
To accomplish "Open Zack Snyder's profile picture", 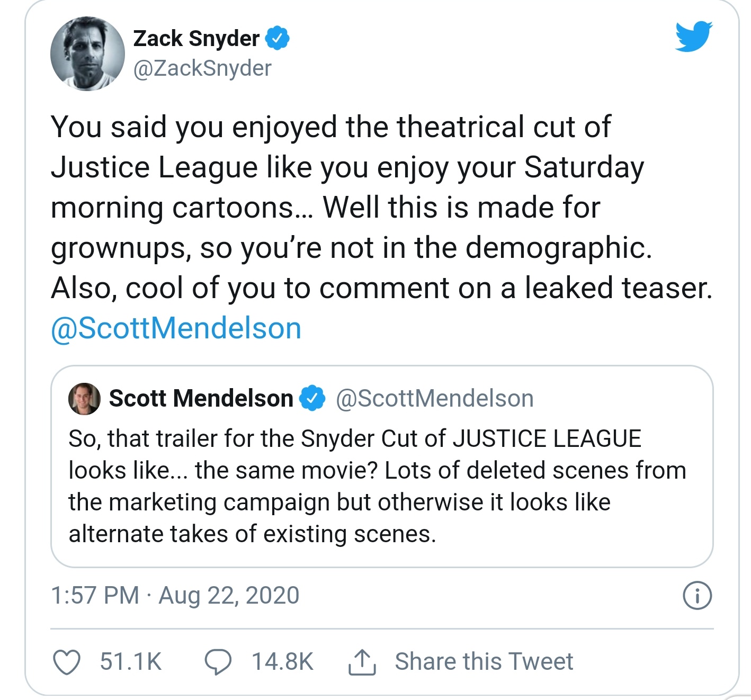I will click(x=87, y=53).
